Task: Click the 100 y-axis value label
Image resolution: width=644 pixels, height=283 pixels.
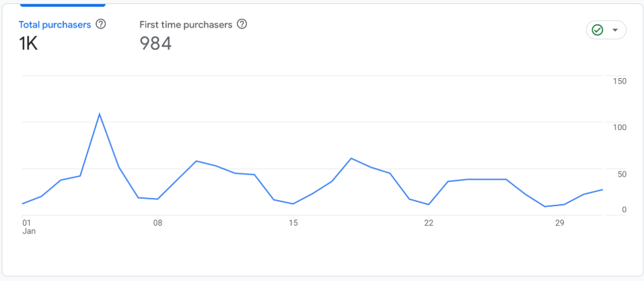Action: pos(620,127)
